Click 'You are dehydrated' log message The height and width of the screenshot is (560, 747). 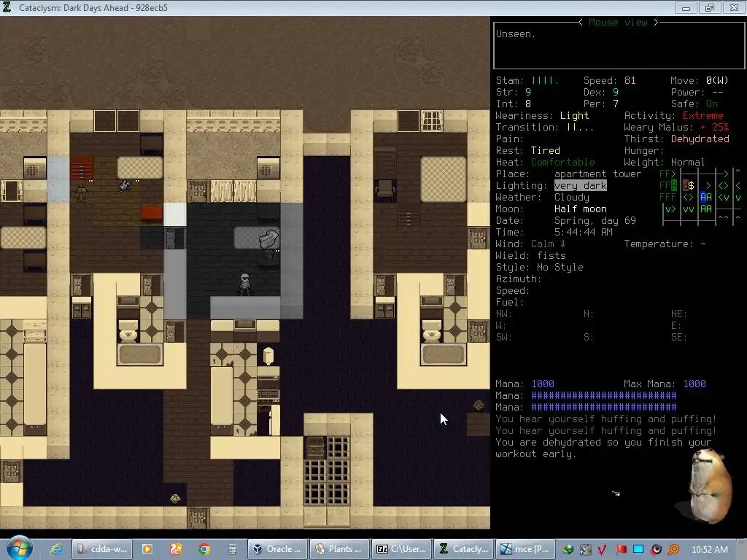603,448
